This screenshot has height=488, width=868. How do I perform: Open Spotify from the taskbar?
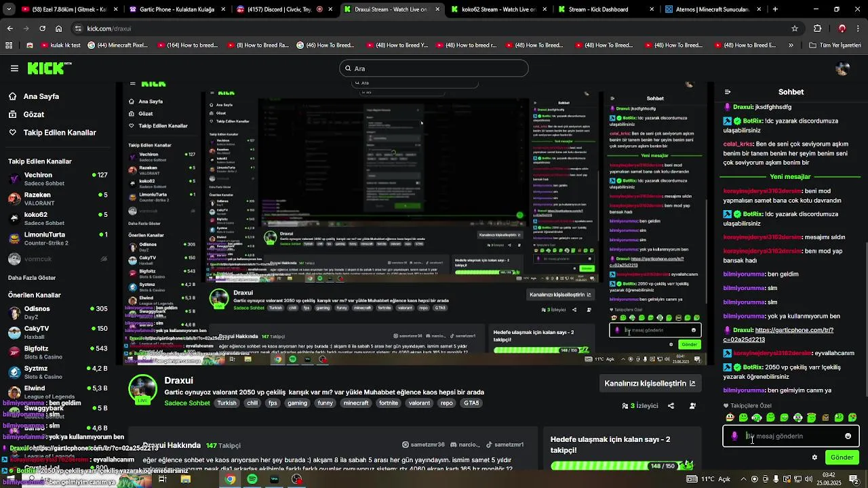click(252, 479)
